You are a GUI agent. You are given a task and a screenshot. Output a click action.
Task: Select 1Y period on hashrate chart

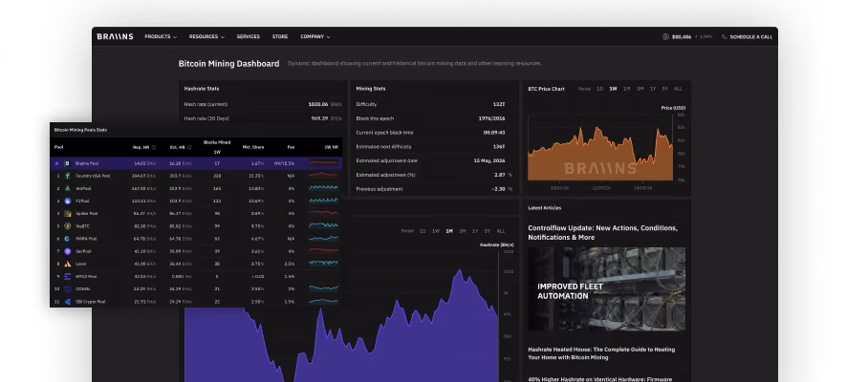point(475,231)
